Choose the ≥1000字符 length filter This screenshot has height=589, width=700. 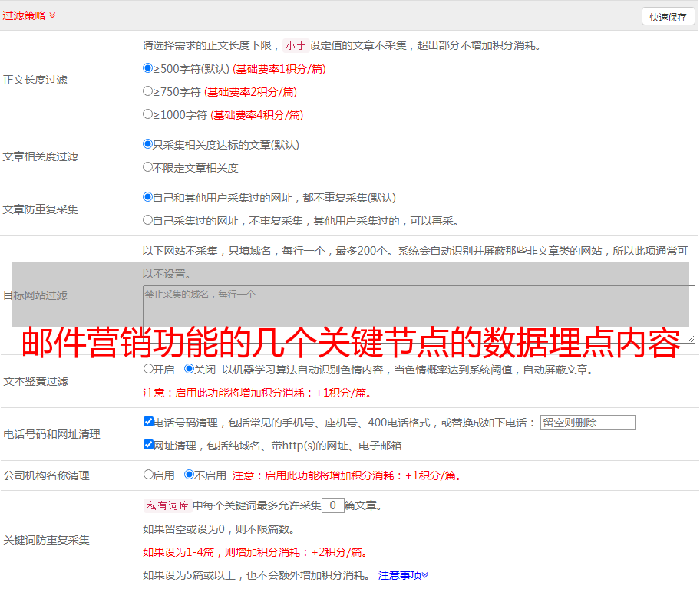[148, 114]
